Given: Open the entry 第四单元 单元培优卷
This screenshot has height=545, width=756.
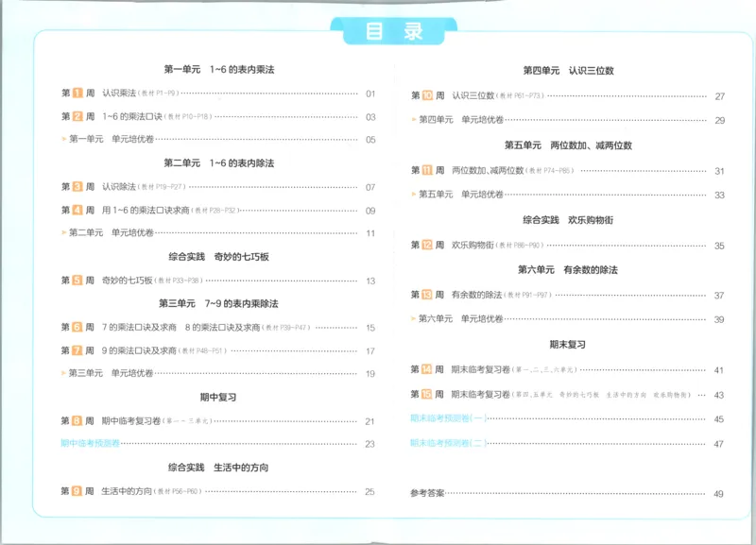Looking at the screenshot, I should click(461, 119).
